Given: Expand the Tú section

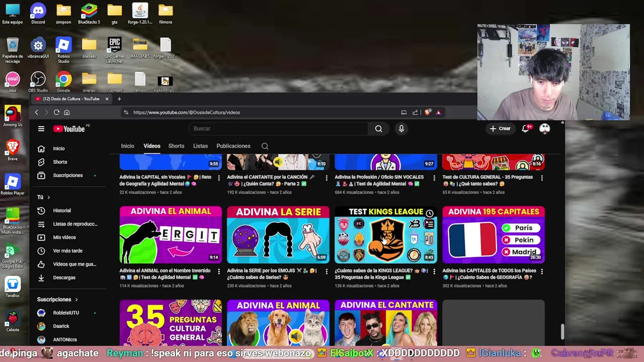Looking at the screenshot, I should pos(43,197).
